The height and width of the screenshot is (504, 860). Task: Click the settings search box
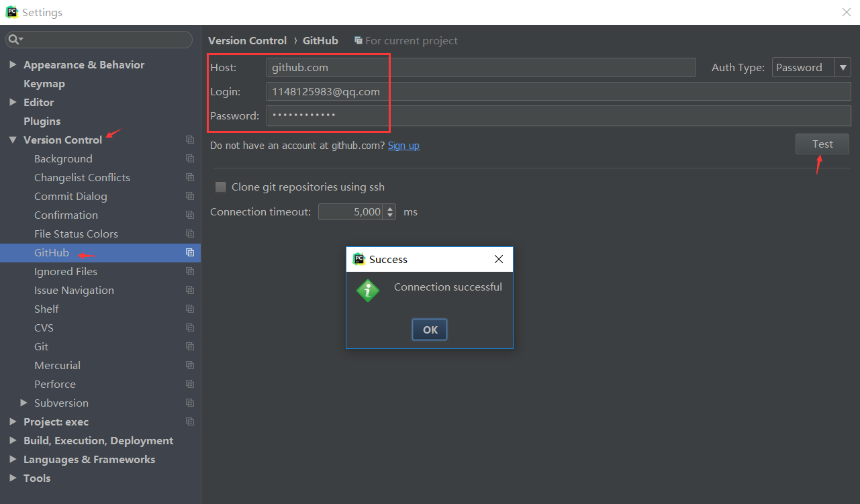(99, 40)
